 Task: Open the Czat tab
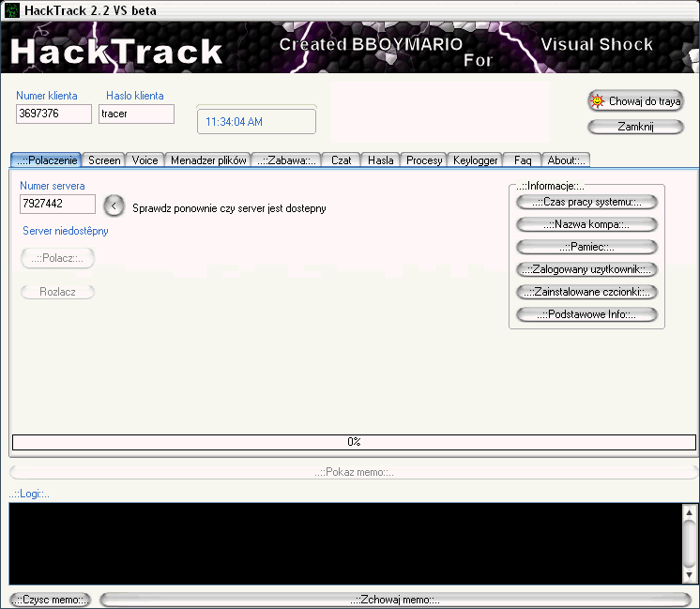coord(342,160)
